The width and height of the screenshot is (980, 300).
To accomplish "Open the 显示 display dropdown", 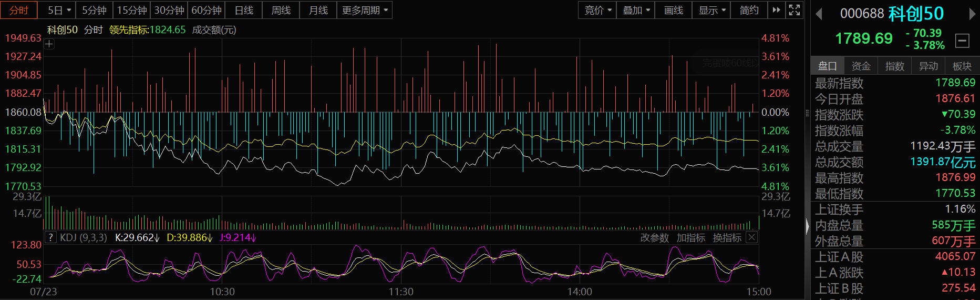I will pyautogui.click(x=711, y=10).
